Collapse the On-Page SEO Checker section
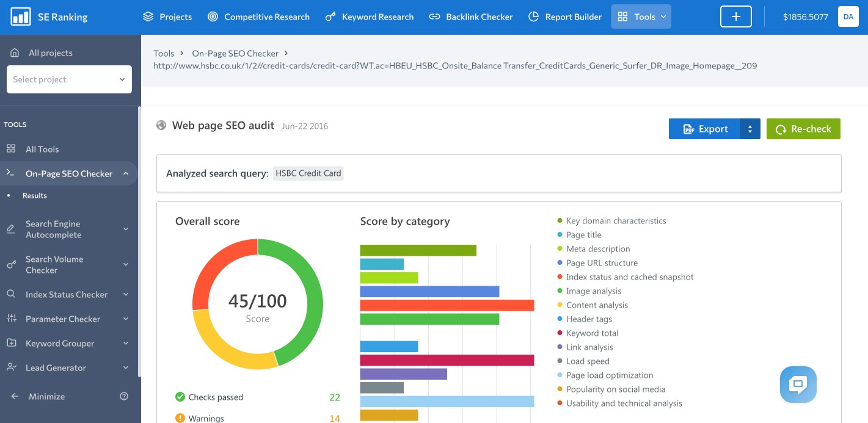The image size is (868, 423). [126, 173]
